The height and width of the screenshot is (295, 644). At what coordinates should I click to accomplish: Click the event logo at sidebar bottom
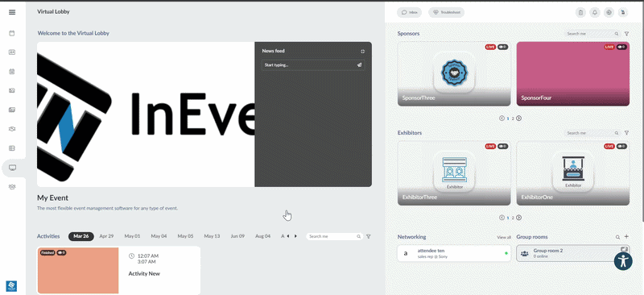(x=11, y=286)
